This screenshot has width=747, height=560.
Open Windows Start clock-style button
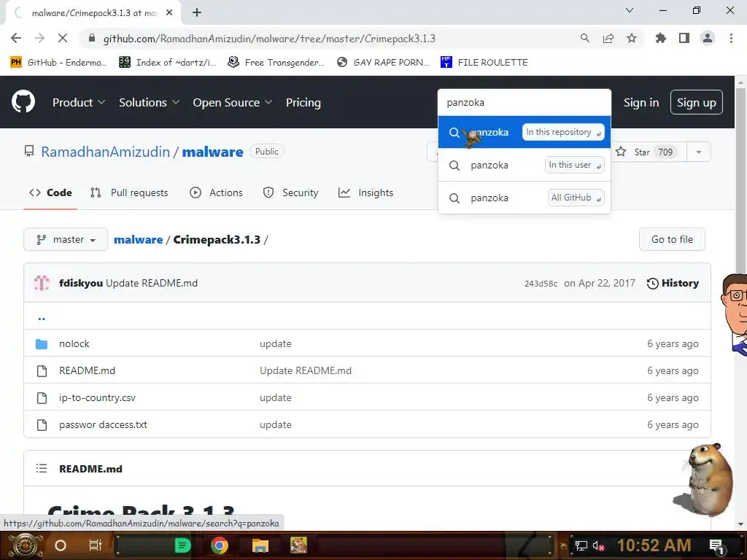[24, 545]
